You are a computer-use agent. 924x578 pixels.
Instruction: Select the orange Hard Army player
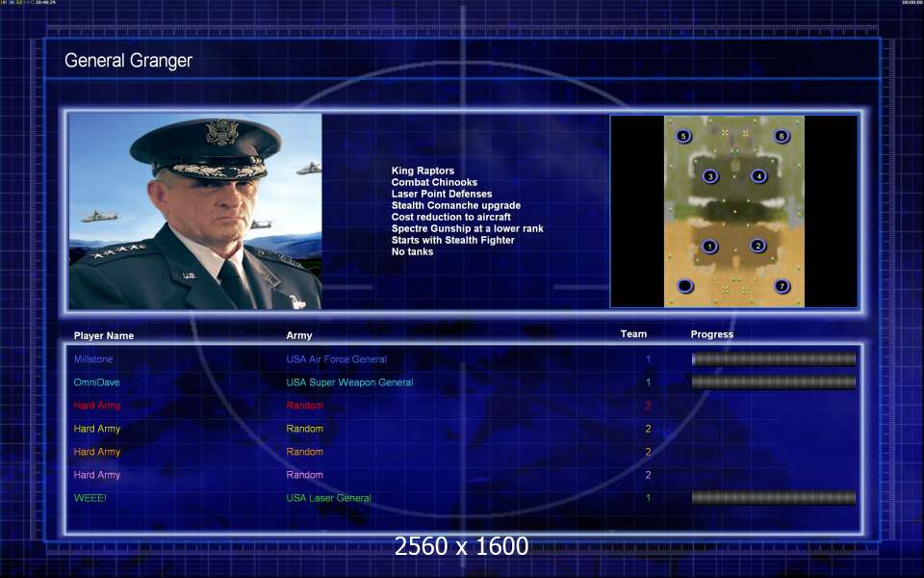click(96, 452)
